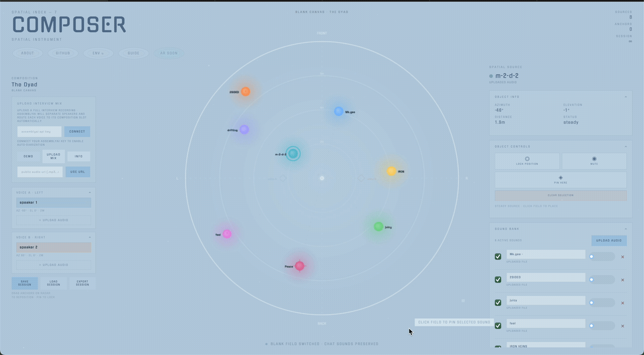Screen dimensions: 644x355
Task: Adjust the juicy volume slider
Action: click(602, 303)
